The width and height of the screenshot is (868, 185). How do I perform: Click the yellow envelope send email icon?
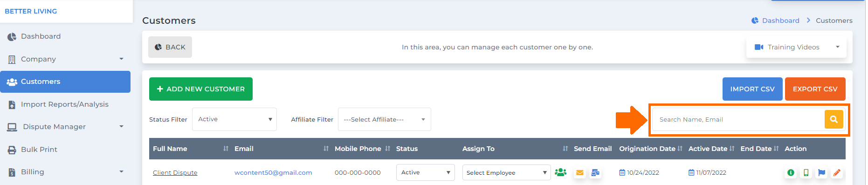tap(580, 172)
